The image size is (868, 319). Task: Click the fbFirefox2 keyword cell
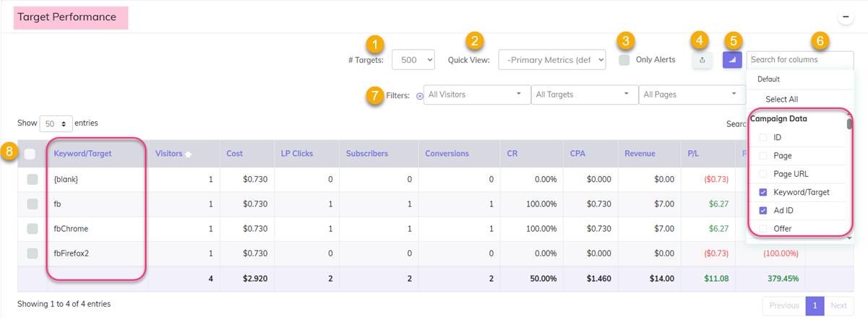coord(98,253)
